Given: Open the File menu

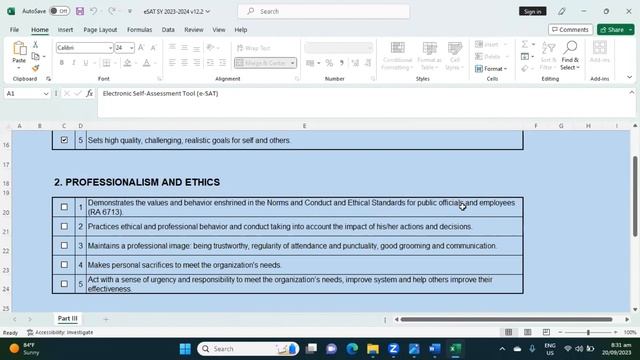Looking at the screenshot, I should click(x=14, y=30).
